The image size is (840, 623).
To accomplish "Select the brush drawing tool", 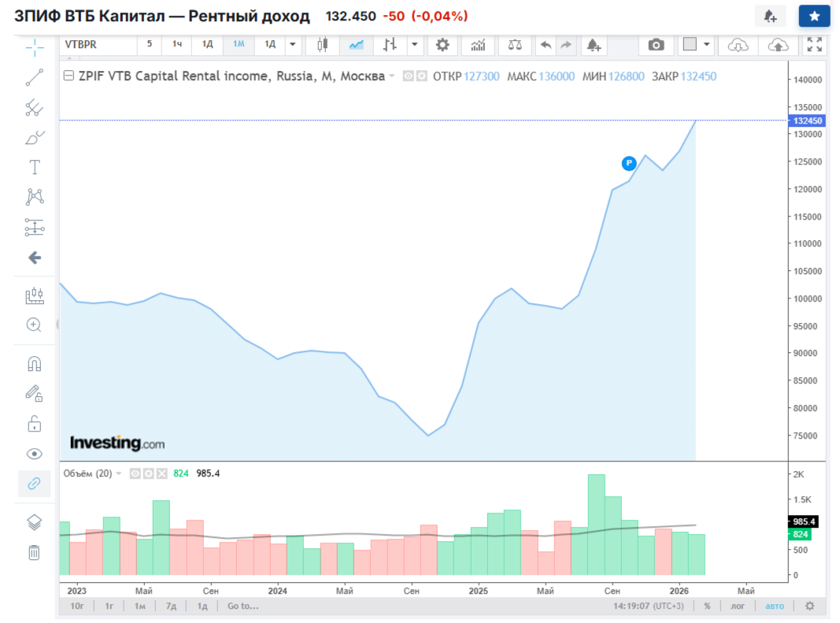I will click(35, 138).
